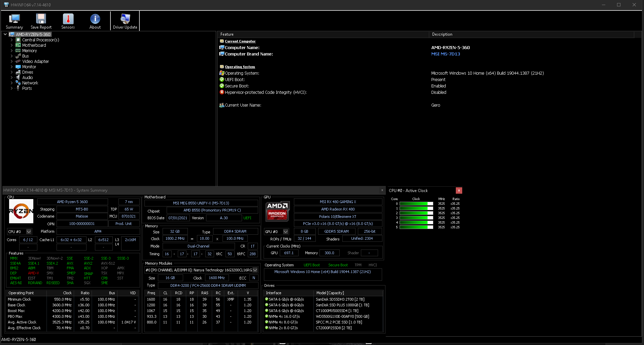The height and width of the screenshot is (345, 644).
Task: Click the Secure Boot green check icon
Action: tap(222, 86)
